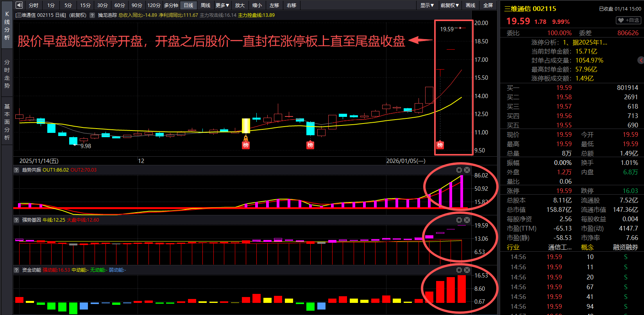Screen dimensions: 644x315
Task: Close the 强势基因 indicator panel
Action: coord(467,220)
